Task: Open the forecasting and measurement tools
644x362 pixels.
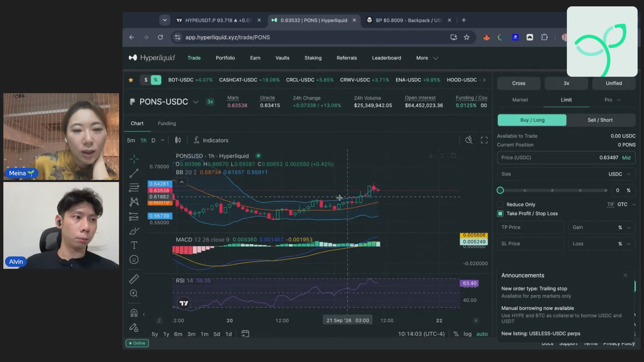Action: pyautogui.click(x=134, y=217)
